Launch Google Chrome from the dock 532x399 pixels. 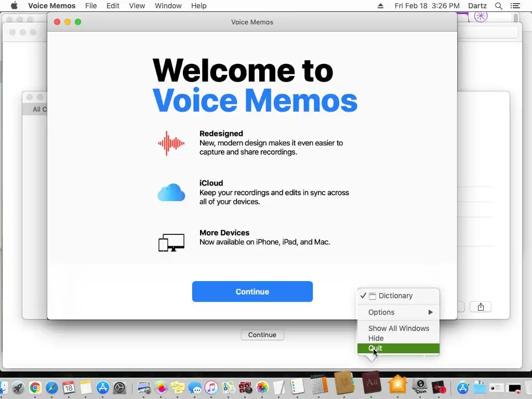pyautogui.click(x=35, y=388)
